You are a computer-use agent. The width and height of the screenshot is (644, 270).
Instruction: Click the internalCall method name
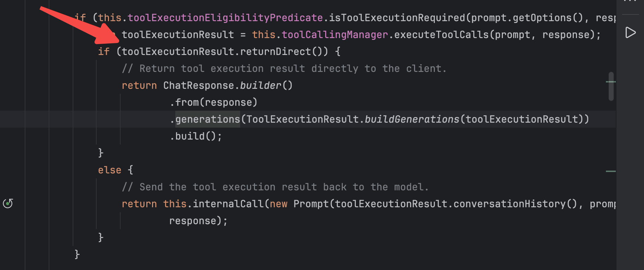click(228, 204)
